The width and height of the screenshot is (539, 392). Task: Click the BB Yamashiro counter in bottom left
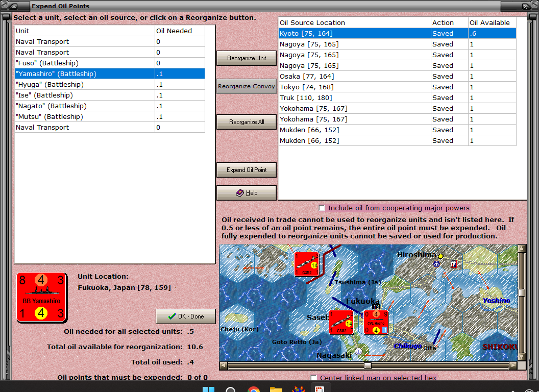pos(41,298)
